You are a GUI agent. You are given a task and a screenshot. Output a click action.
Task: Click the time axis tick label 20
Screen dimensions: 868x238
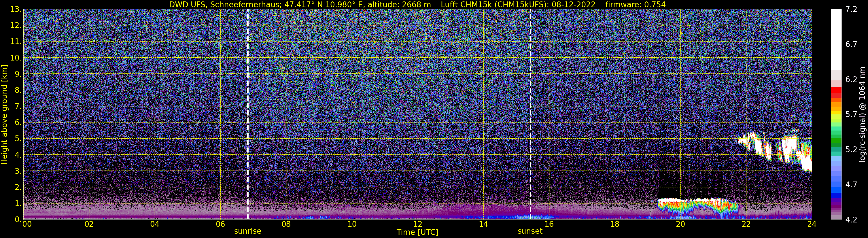680,224
